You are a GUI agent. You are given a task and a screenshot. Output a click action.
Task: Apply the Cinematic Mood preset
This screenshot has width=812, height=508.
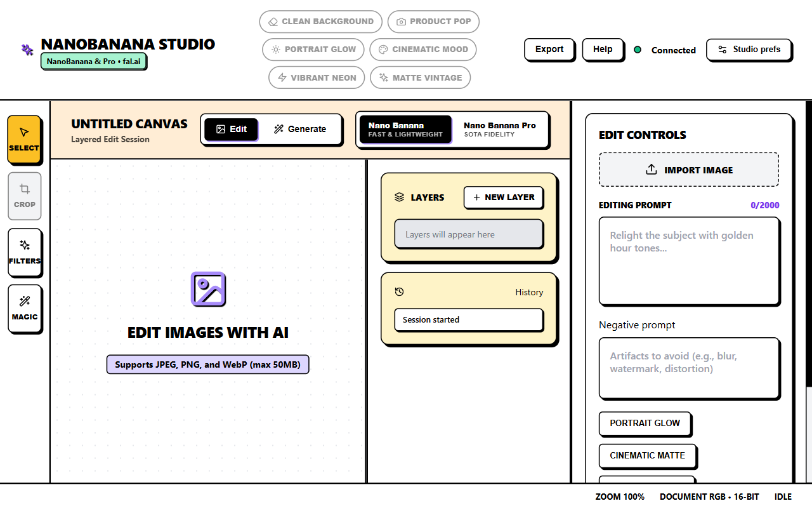point(423,50)
